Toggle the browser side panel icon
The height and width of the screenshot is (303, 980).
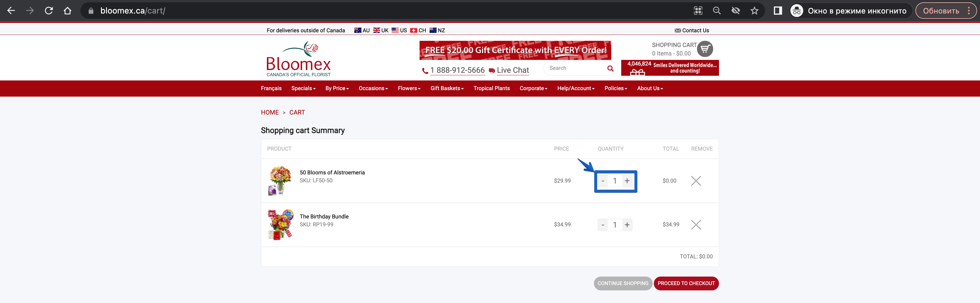point(778,11)
